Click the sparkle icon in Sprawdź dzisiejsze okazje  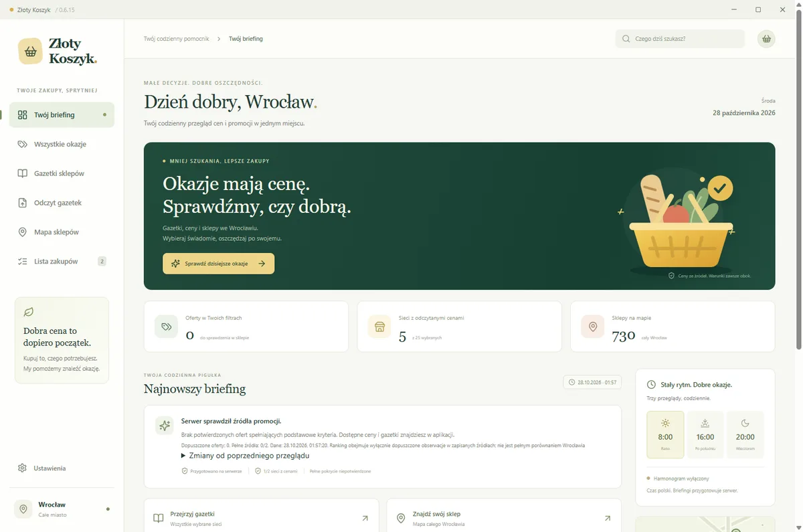pos(175,264)
